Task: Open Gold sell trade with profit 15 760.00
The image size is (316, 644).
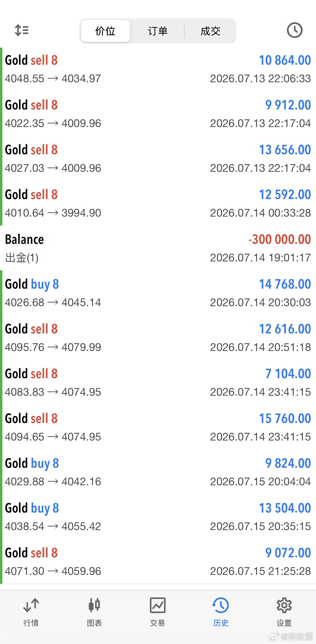Action: (x=158, y=427)
